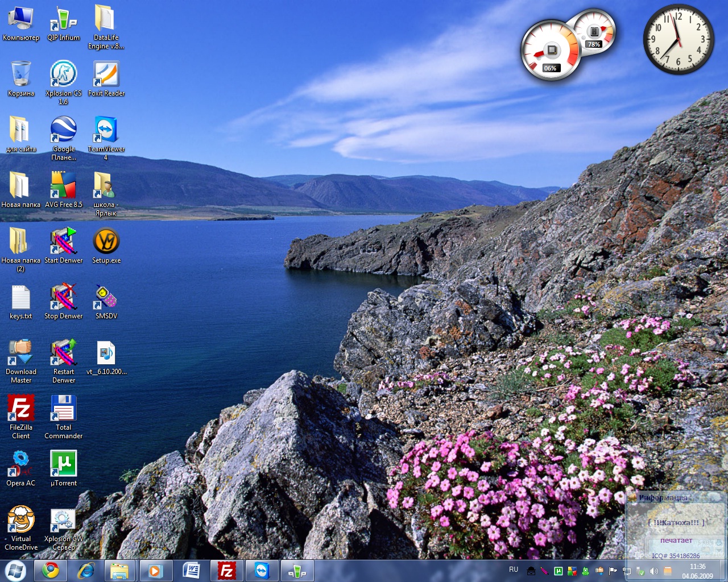
Task: Select the vt_6.10.200 media file
Action: (x=106, y=357)
